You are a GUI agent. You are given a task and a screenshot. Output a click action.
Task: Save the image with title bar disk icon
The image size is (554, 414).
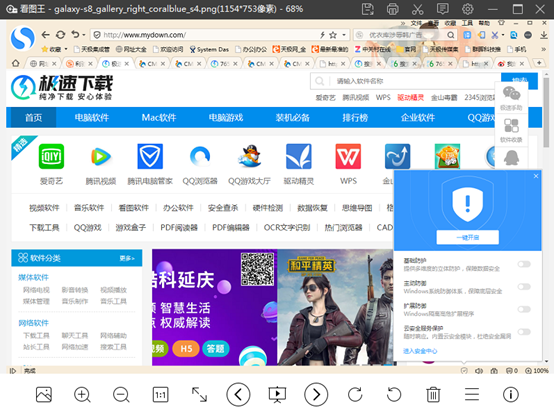click(367, 9)
